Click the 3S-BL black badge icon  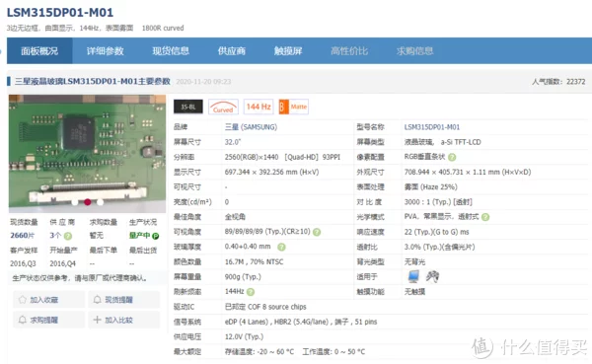click(188, 107)
